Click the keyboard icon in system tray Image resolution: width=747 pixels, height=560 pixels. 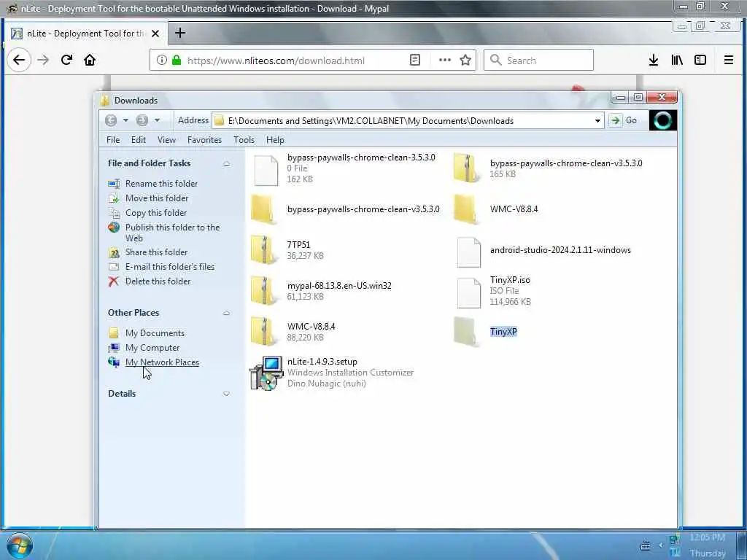tap(646, 545)
